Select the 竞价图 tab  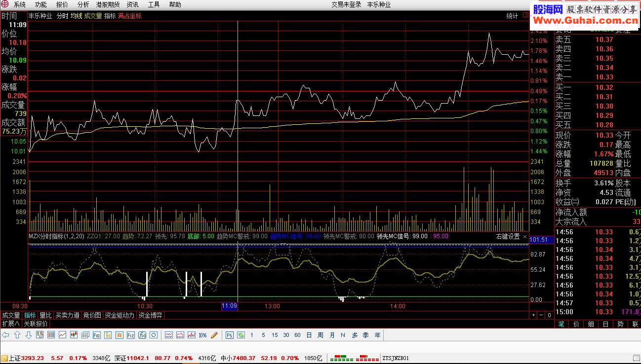pyautogui.click(x=92, y=315)
